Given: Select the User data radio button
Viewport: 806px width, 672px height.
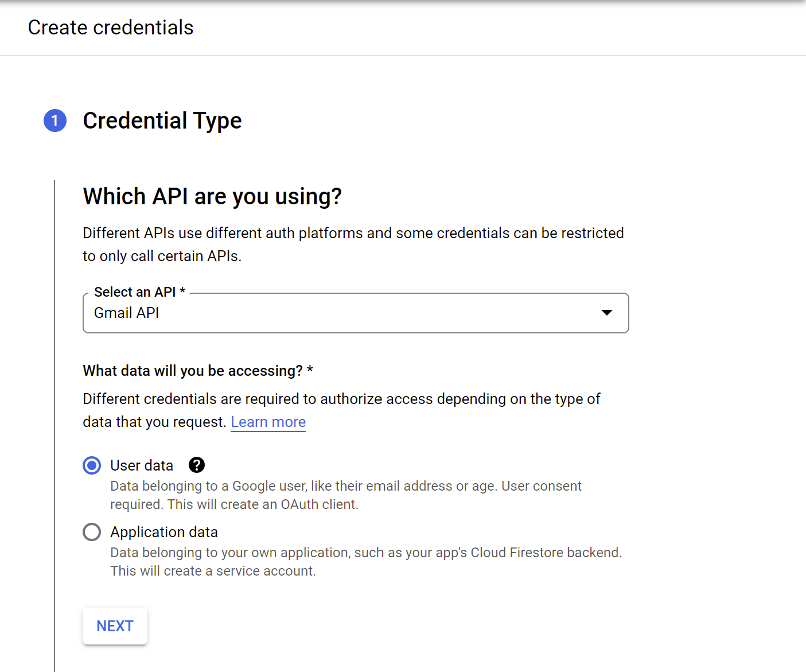Looking at the screenshot, I should pyautogui.click(x=92, y=465).
